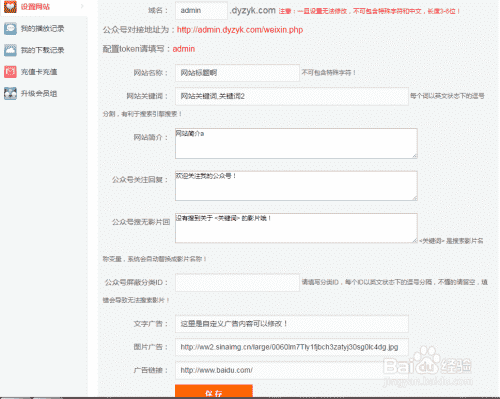
Task: Click the 设置网站 sidebar icon
Action: coord(10,6)
